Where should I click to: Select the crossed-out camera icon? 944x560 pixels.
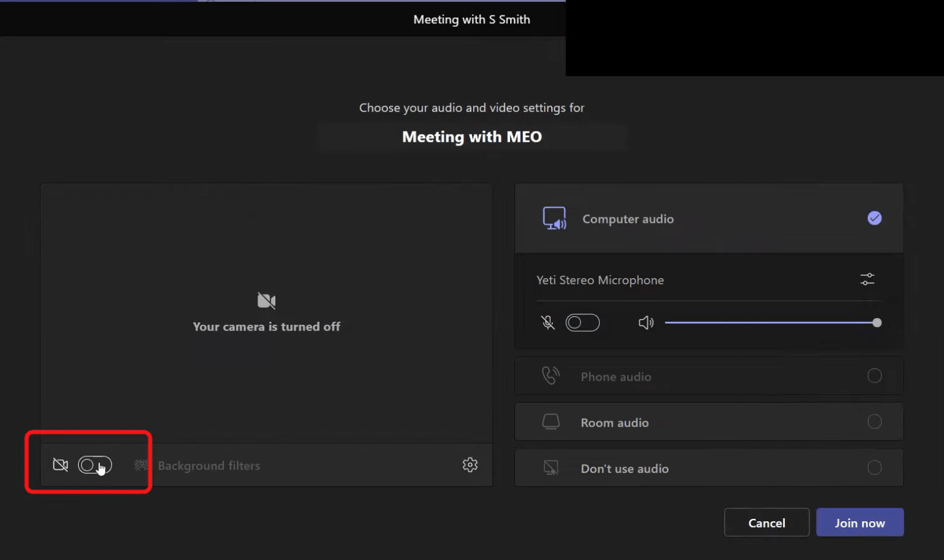(60, 465)
